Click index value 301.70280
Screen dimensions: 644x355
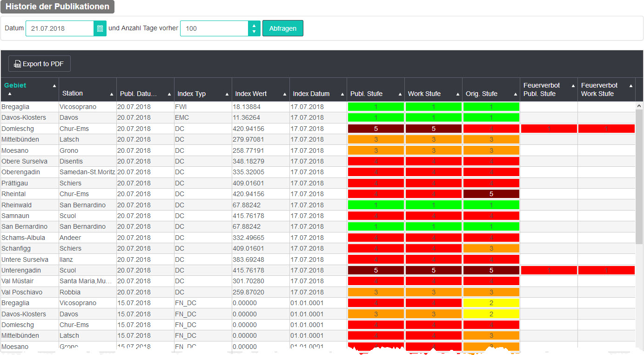[261, 281]
